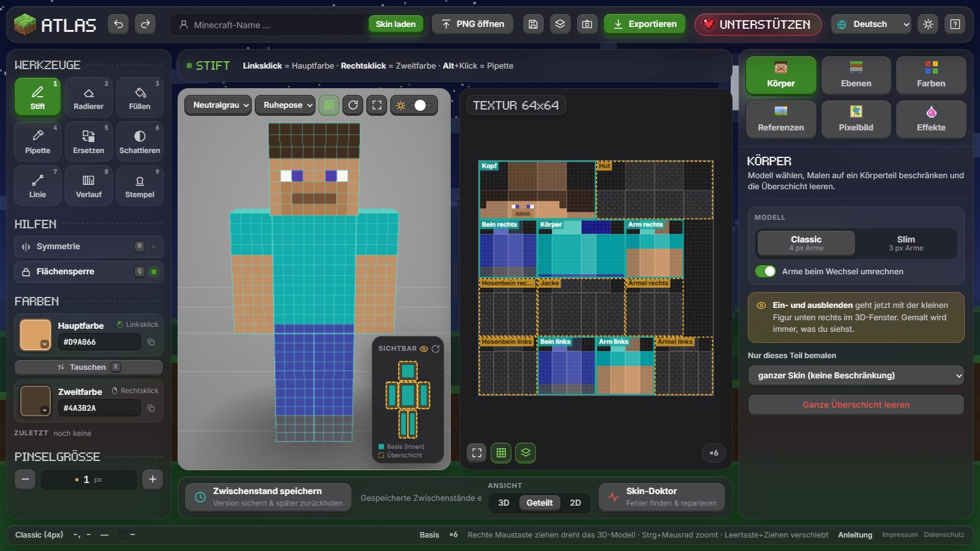Image resolution: width=980 pixels, height=551 pixels.
Task: Open Hauptfarbe swatch color picker arrow
Action: click(44, 344)
